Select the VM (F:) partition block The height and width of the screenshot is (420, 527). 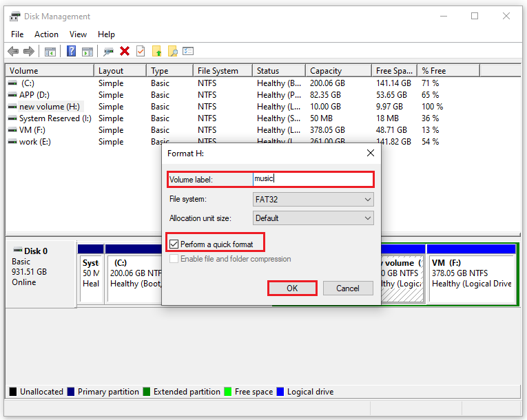tap(471, 273)
